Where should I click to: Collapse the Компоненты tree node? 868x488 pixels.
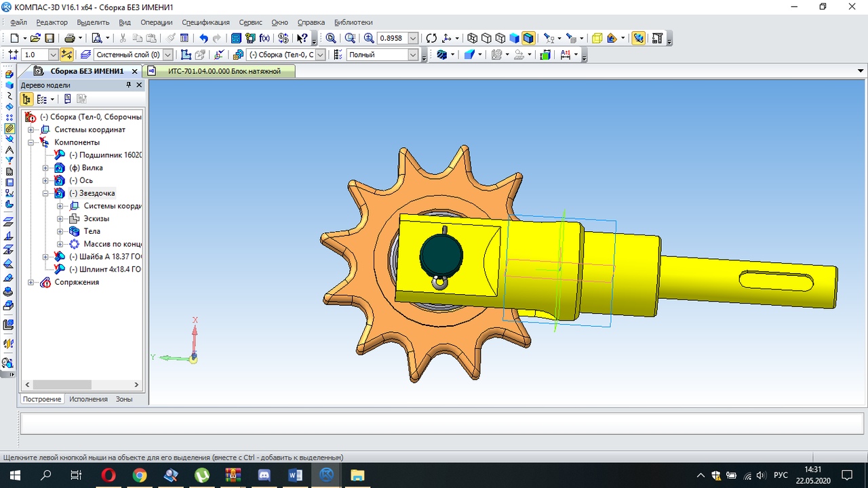click(31, 142)
